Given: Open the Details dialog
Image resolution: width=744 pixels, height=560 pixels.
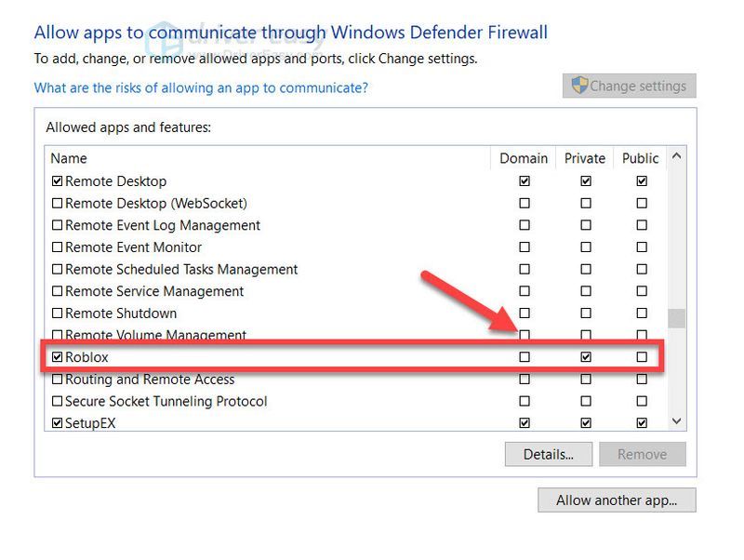Looking at the screenshot, I should (x=549, y=454).
